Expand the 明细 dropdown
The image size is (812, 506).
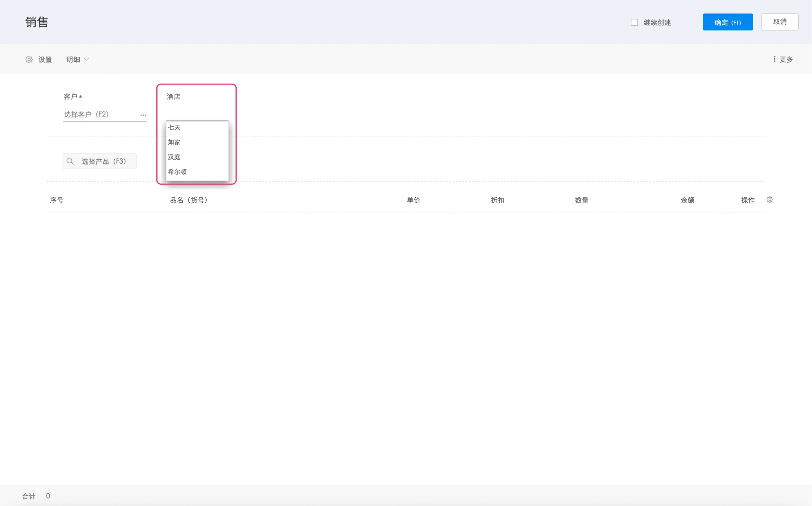click(78, 59)
